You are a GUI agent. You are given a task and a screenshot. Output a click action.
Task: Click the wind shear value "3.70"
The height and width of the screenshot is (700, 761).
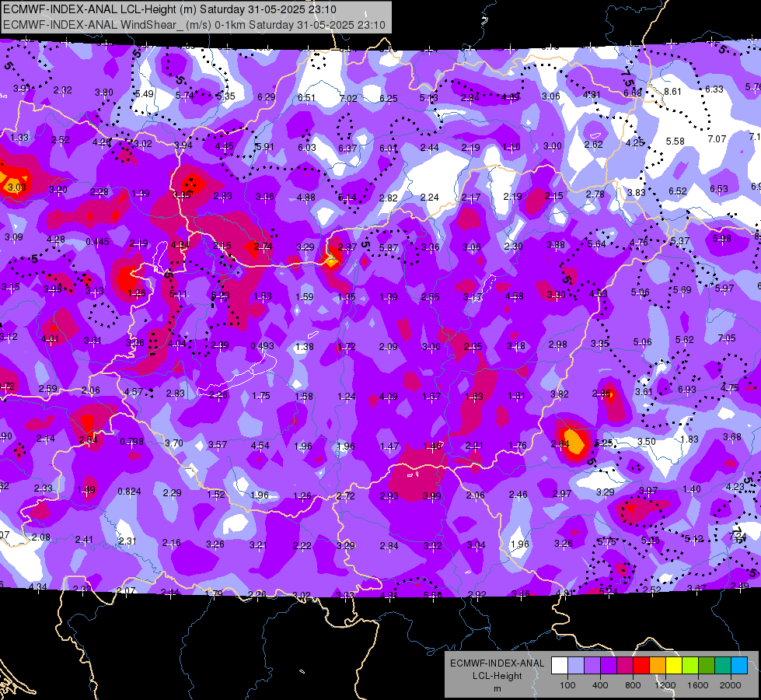[174, 443]
